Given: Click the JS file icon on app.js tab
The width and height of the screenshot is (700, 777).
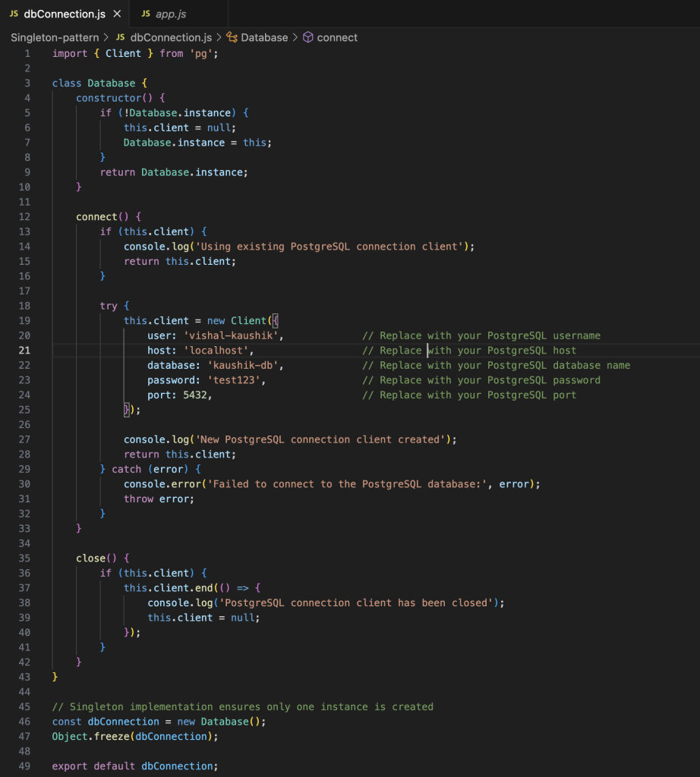Looking at the screenshot, I should click(146, 14).
